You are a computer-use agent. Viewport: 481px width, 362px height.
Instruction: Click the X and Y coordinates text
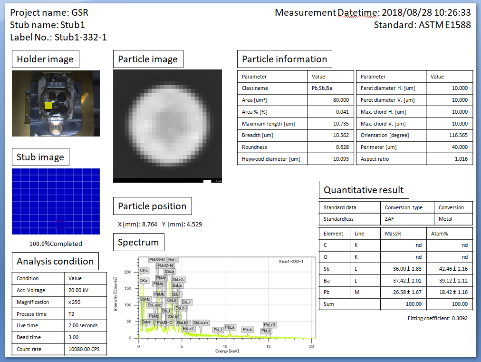pyautogui.click(x=160, y=224)
